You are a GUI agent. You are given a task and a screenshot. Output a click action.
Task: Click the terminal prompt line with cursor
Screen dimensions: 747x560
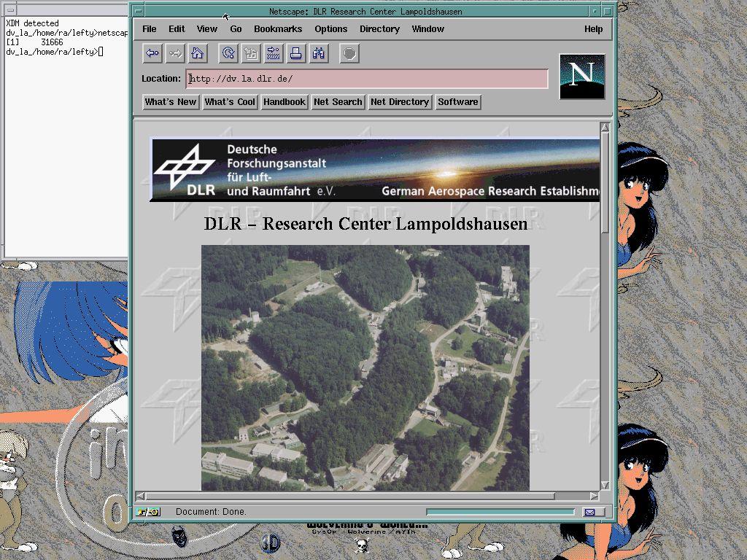(x=54, y=52)
